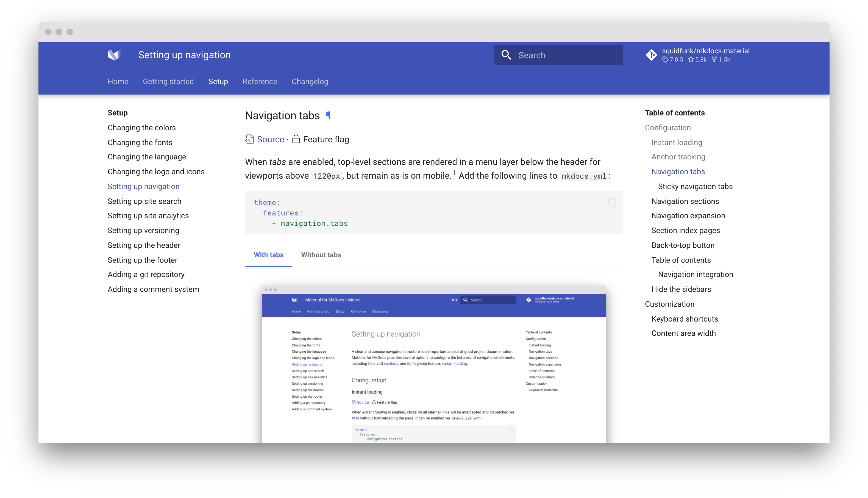Jump to Anchor tracking in table of contents
This screenshot has height=498, width=868.
[678, 157]
